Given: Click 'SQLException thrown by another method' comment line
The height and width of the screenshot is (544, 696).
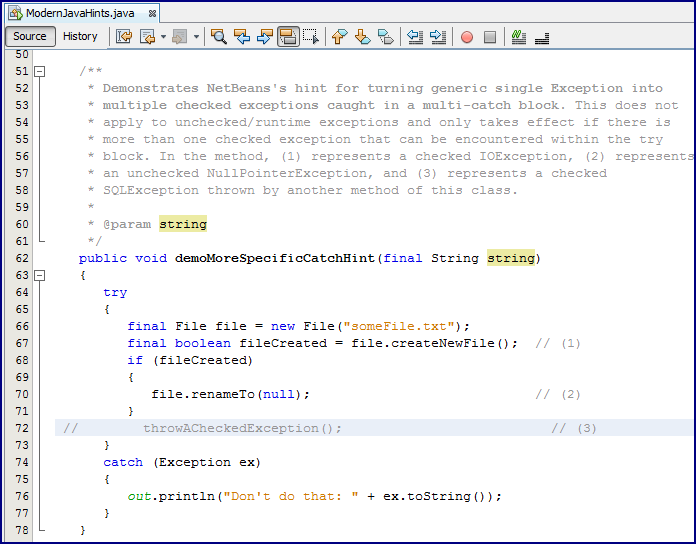Looking at the screenshot, I should (310, 190).
